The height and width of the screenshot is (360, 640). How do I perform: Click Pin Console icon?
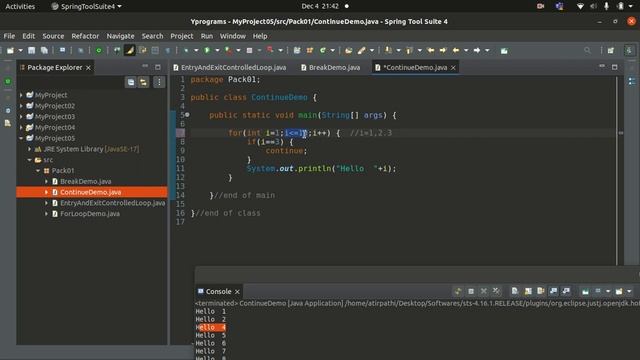pyautogui.click(x=585, y=291)
